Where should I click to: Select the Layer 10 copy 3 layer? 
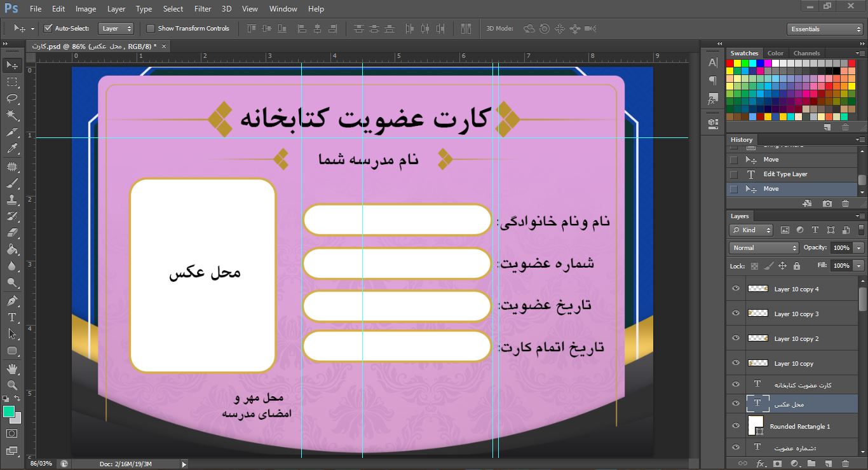(x=796, y=314)
